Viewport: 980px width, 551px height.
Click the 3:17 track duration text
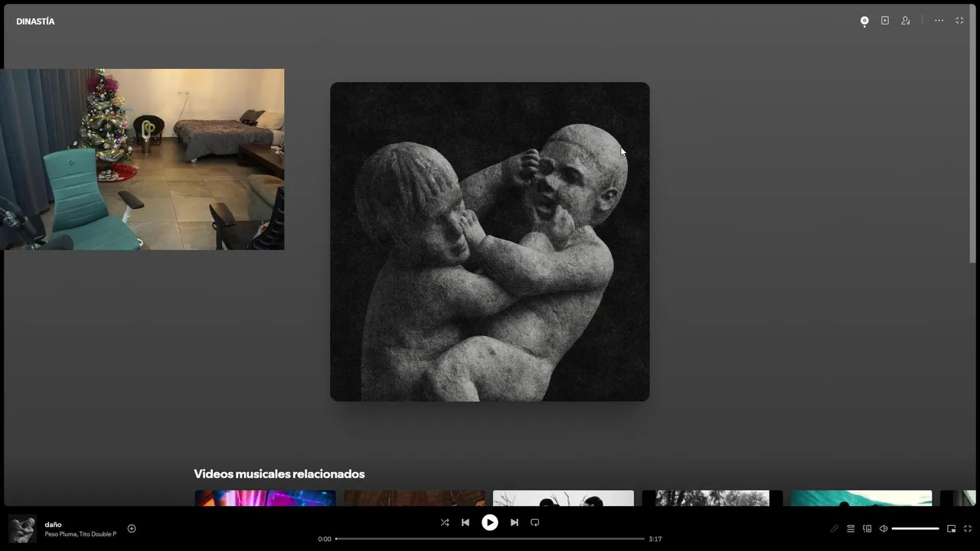[655, 539]
